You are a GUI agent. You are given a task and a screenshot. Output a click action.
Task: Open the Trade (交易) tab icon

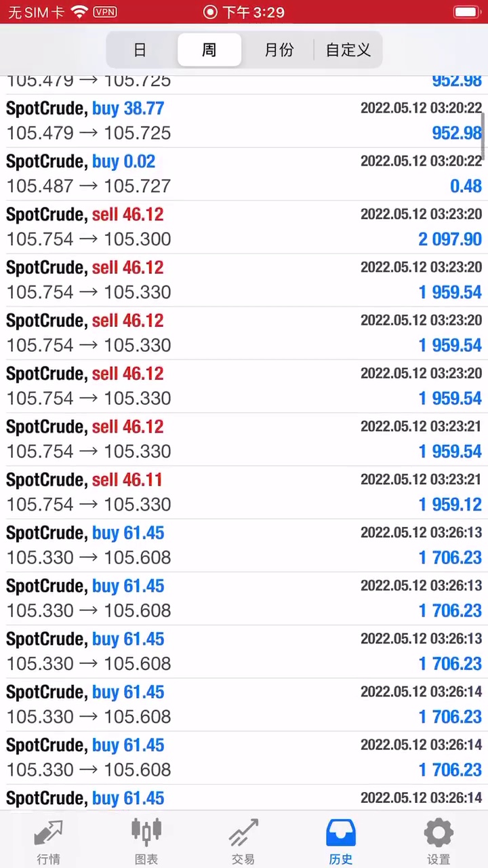tap(243, 833)
